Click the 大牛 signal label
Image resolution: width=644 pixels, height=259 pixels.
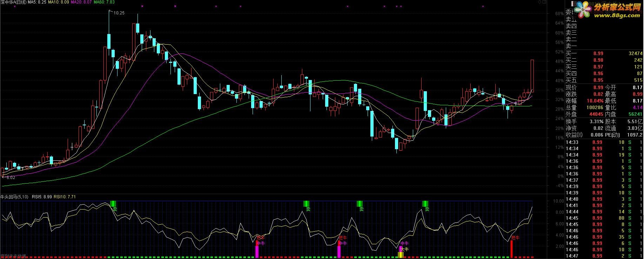404,250
